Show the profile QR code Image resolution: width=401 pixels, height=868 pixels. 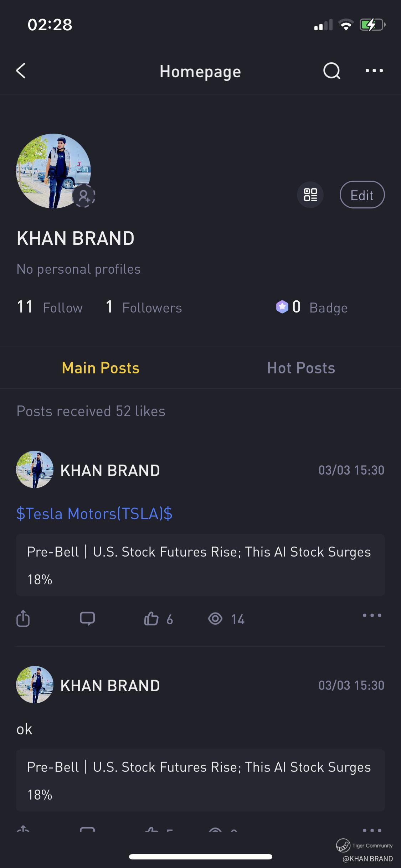(x=310, y=195)
